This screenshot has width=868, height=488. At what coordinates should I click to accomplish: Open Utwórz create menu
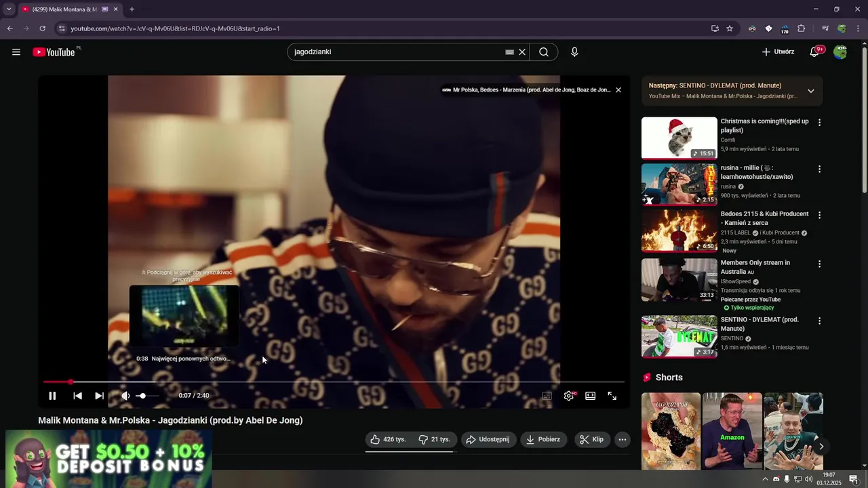point(778,52)
